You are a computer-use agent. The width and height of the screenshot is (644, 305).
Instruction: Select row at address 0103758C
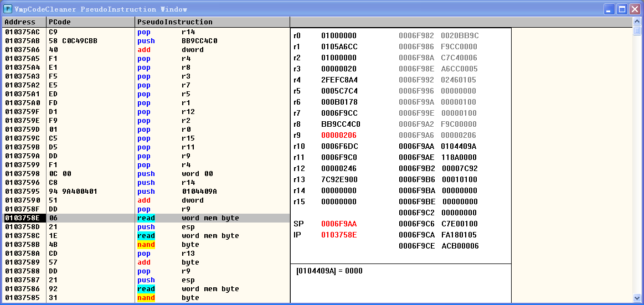click(x=146, y=236)
